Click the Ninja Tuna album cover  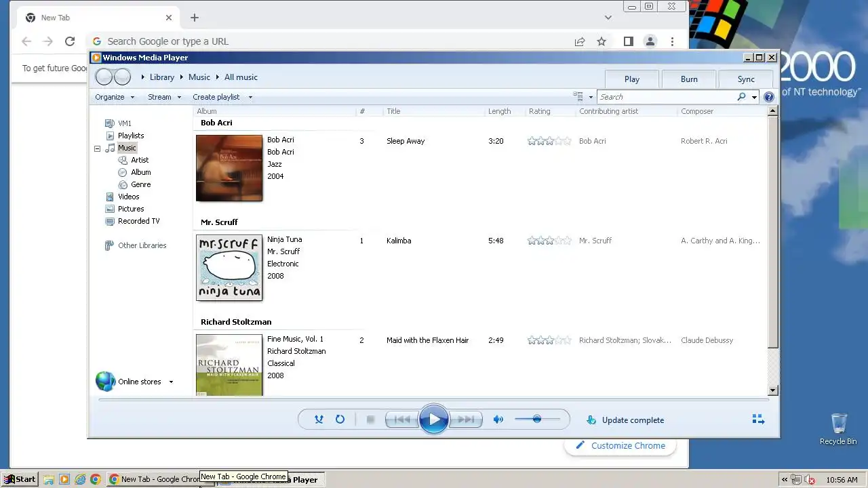229,268
